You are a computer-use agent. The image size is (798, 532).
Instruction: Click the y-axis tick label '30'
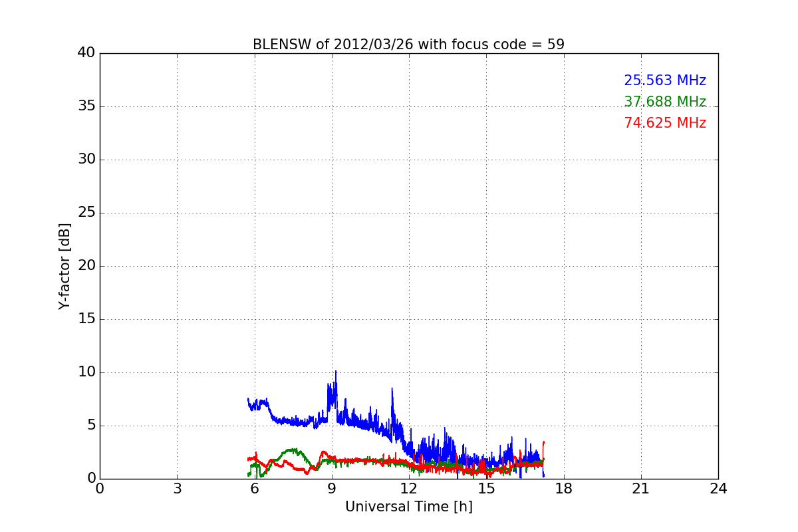coord(86,160)
